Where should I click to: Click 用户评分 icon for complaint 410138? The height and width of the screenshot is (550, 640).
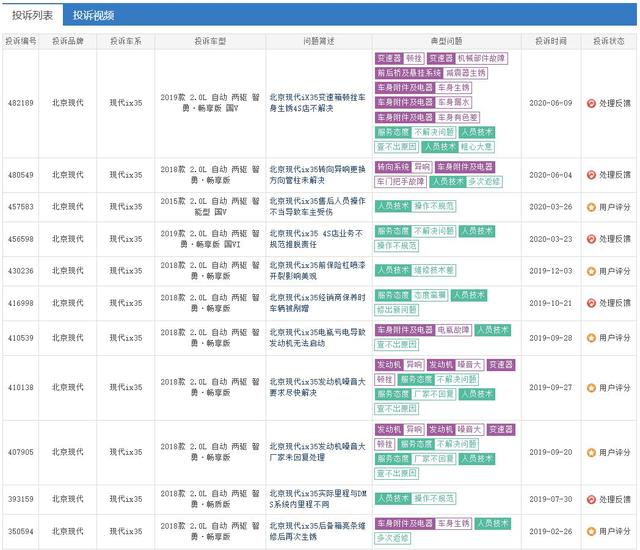[591, 388]
